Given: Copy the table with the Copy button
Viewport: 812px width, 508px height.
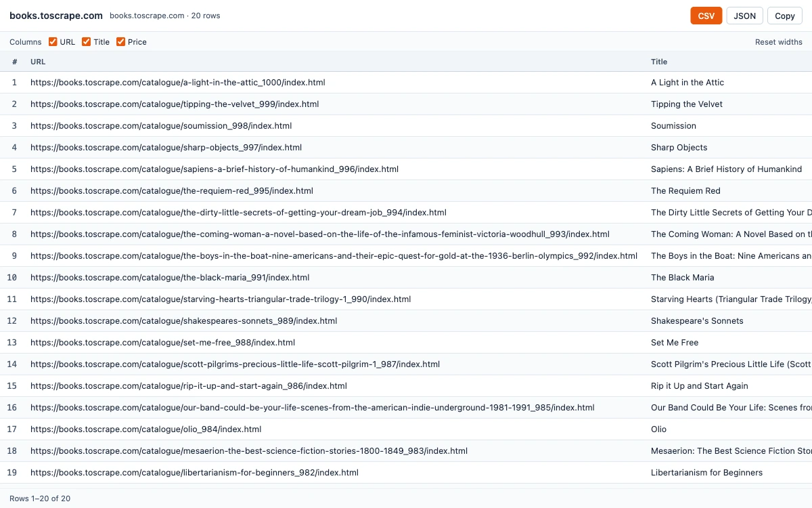Looking at the screenshot, I should point(785,16).
